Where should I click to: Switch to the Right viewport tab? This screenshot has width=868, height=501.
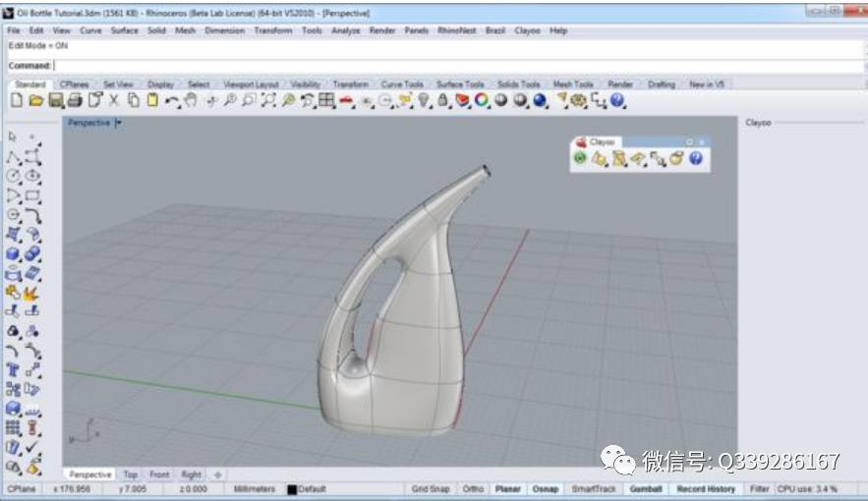191,474
